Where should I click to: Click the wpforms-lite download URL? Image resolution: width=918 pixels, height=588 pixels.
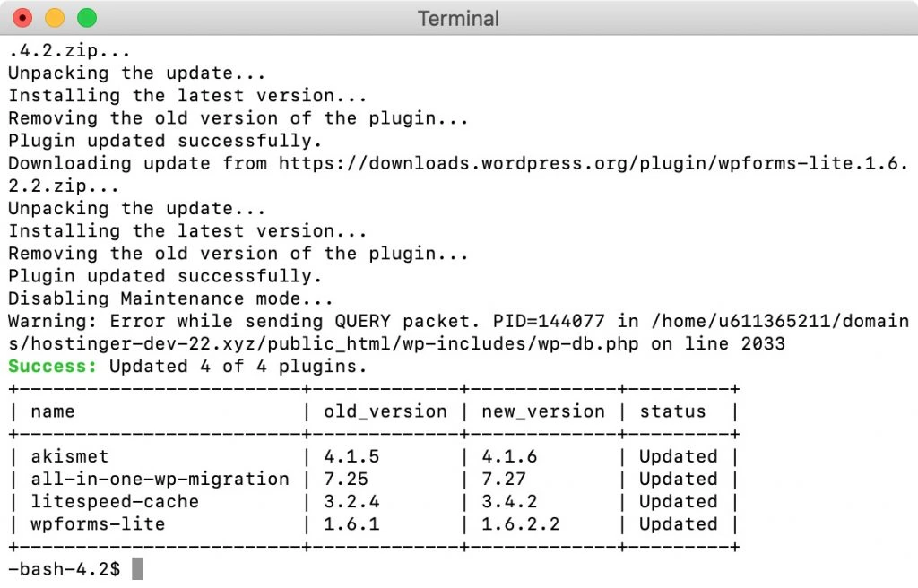click(x=593, y=163)
